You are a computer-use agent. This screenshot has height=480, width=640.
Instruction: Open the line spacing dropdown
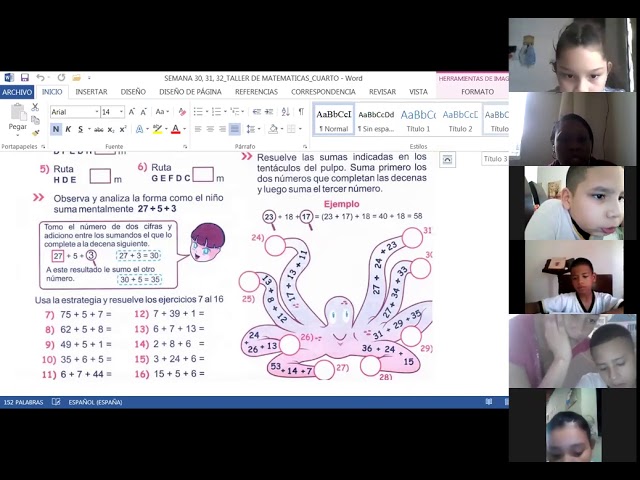pyautogui.click(x=253, y=129)
